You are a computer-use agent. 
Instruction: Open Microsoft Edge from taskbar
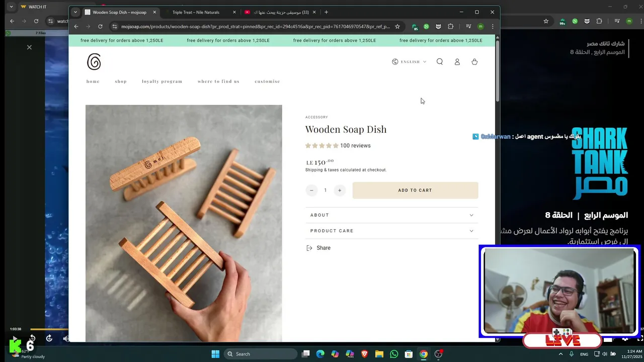320,354
